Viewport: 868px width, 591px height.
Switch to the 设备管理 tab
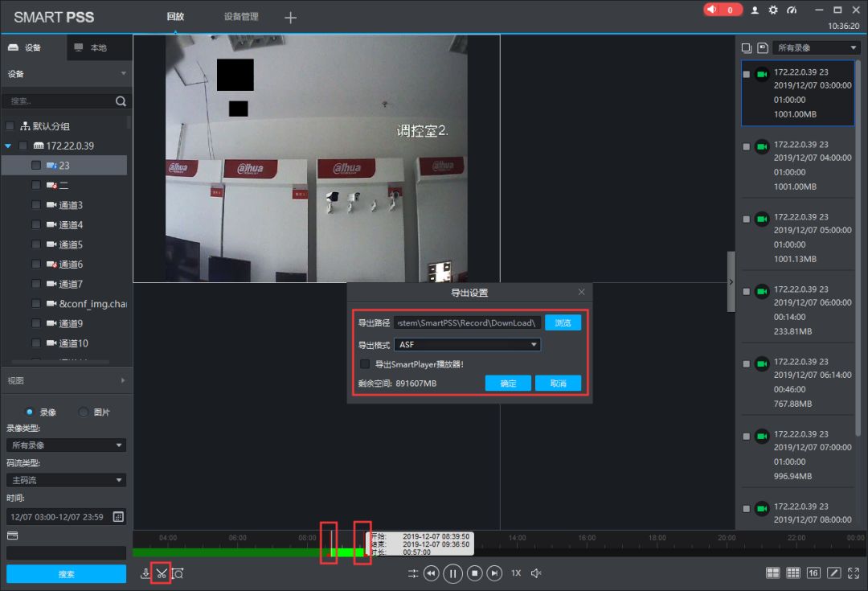pyautogui.click(x=241, y=16)
